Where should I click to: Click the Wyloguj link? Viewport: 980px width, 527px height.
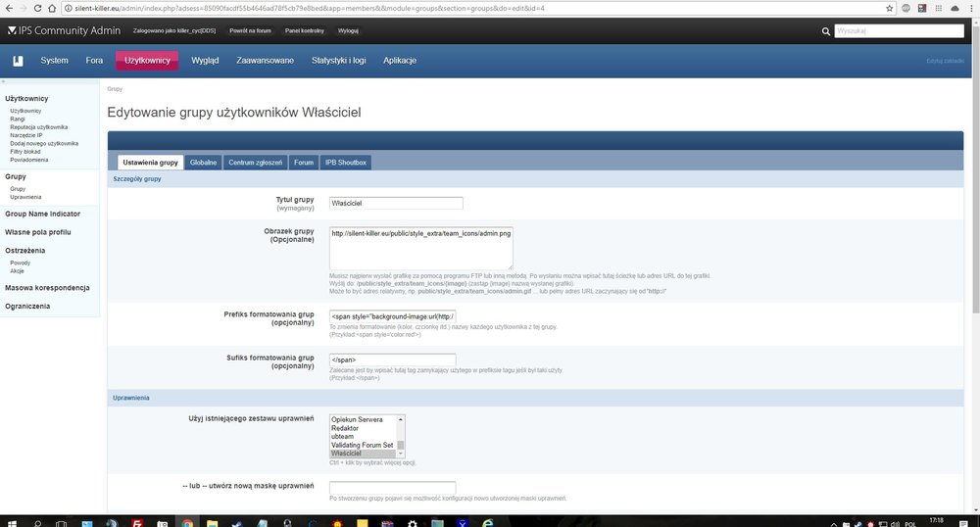[x=348, y=30]
